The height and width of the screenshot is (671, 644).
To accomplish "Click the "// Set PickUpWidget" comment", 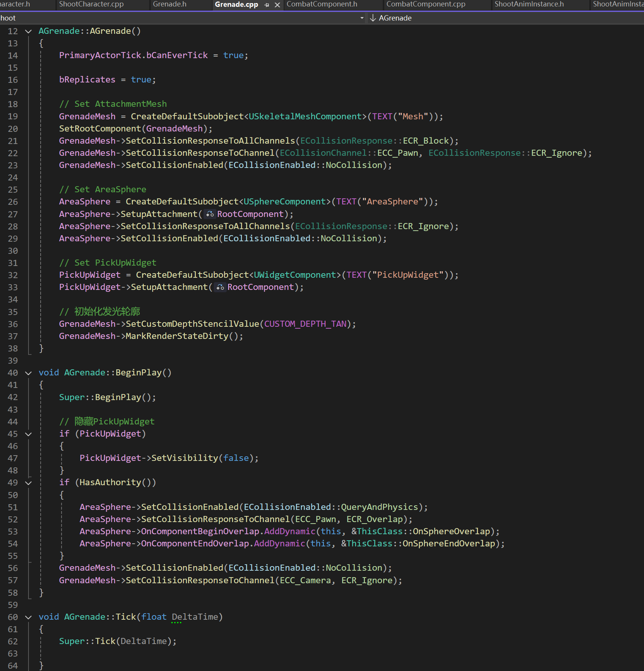I will (107, 263).
